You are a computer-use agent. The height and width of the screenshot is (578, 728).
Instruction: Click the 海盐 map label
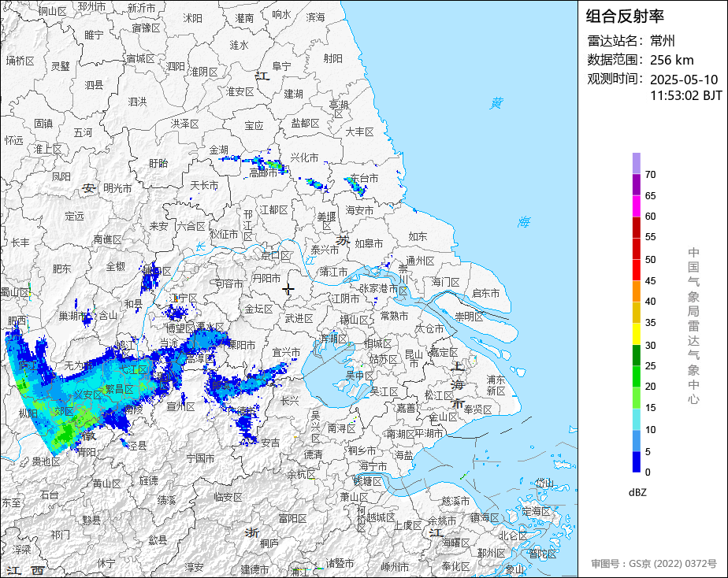pyautogui.click(x=404, y=455)
